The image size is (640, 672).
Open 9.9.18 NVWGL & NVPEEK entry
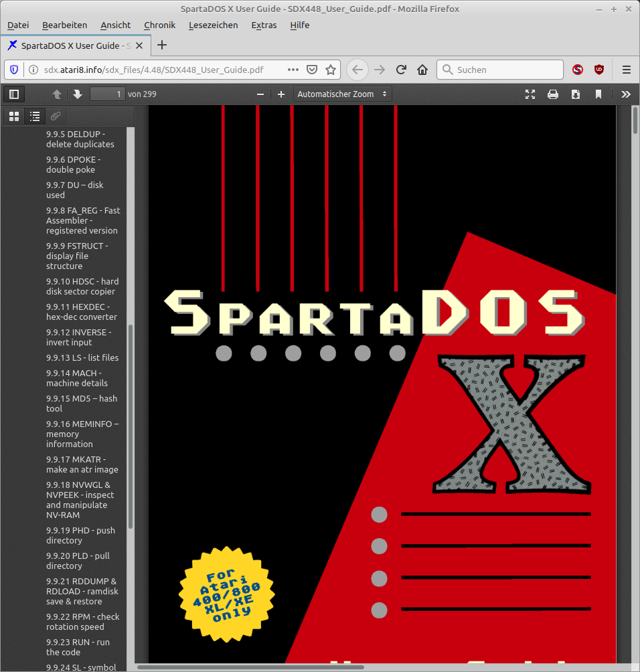[80, 500]
